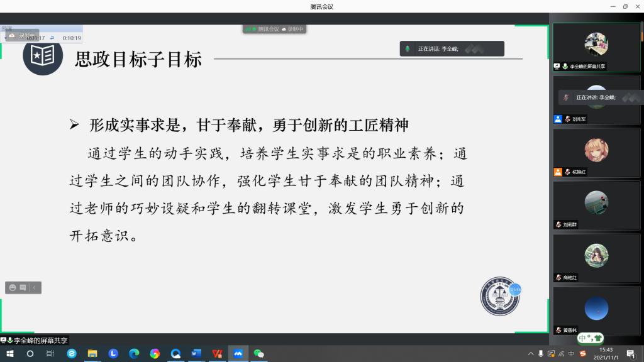The image size is (644, 362).
Task: Click the emoji reaction icon on the slide toolbar
Action: (x=12, y=288)
